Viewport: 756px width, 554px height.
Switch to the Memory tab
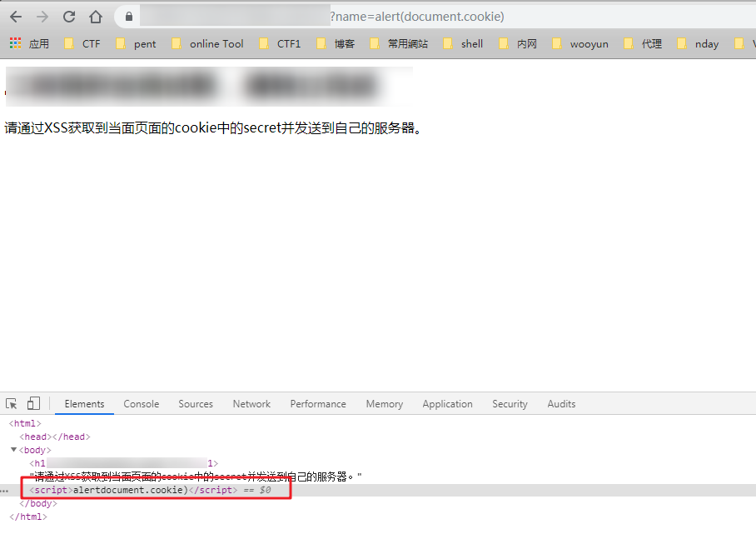point(385,404)
